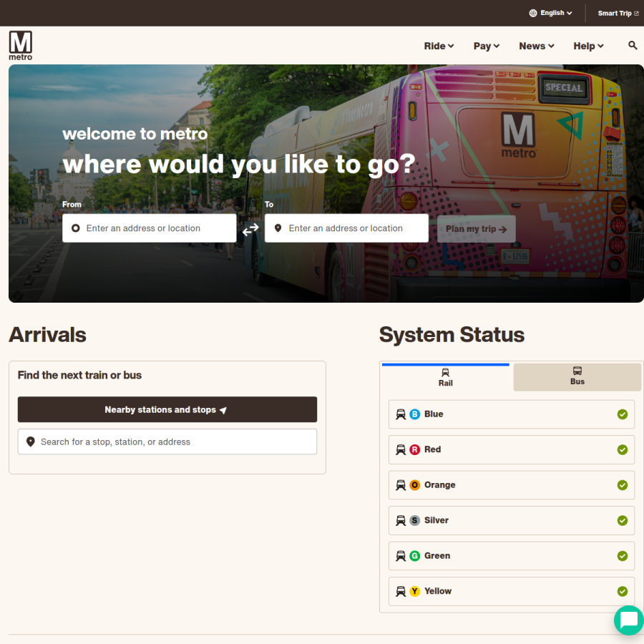The width and height of the screenshot is (644, 644).
Task: Click the Green line green status checkmark
Action: [x=623, y=556]
